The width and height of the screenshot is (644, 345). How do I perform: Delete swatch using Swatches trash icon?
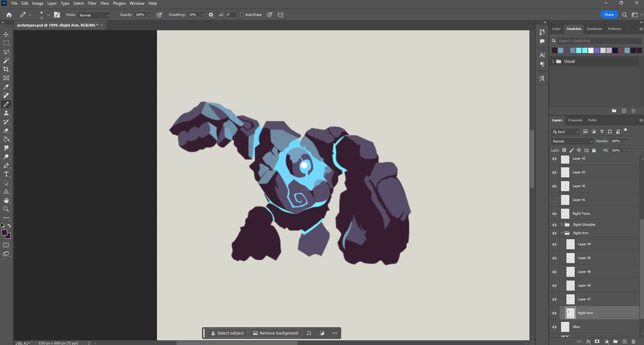[x=633, y=111]
